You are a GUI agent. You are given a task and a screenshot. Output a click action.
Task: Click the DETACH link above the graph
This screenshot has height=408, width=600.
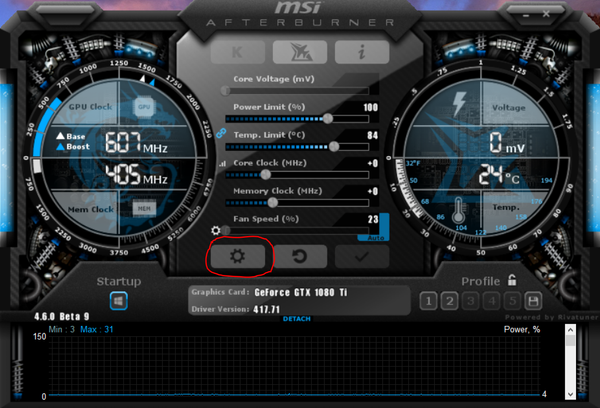pos(297,318)
